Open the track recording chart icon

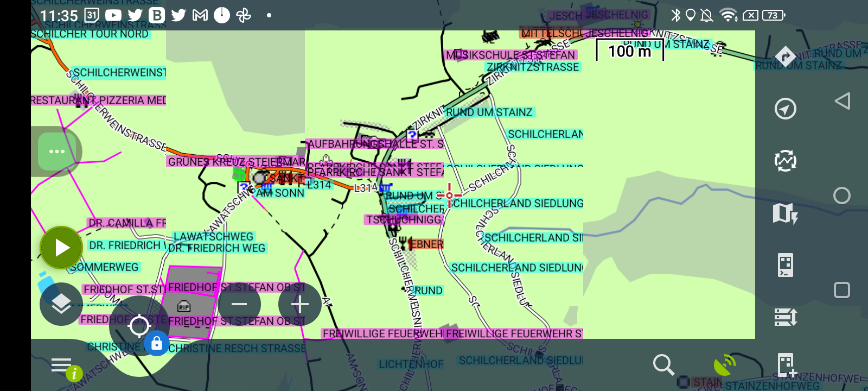(785, 161)
